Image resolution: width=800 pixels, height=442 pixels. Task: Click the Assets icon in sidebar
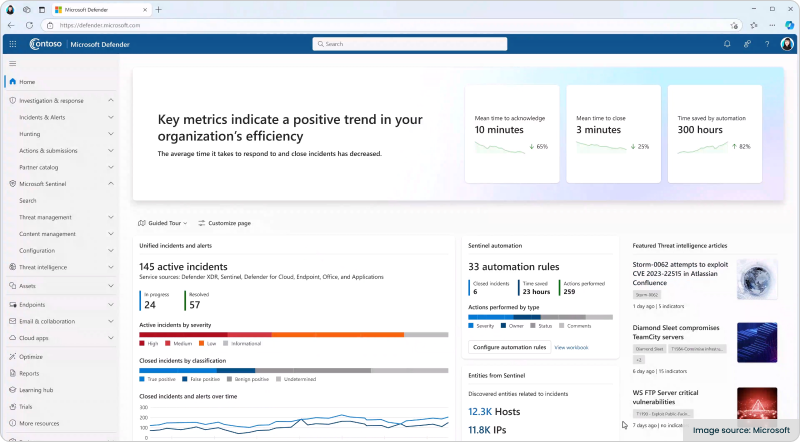click(13, 286)
